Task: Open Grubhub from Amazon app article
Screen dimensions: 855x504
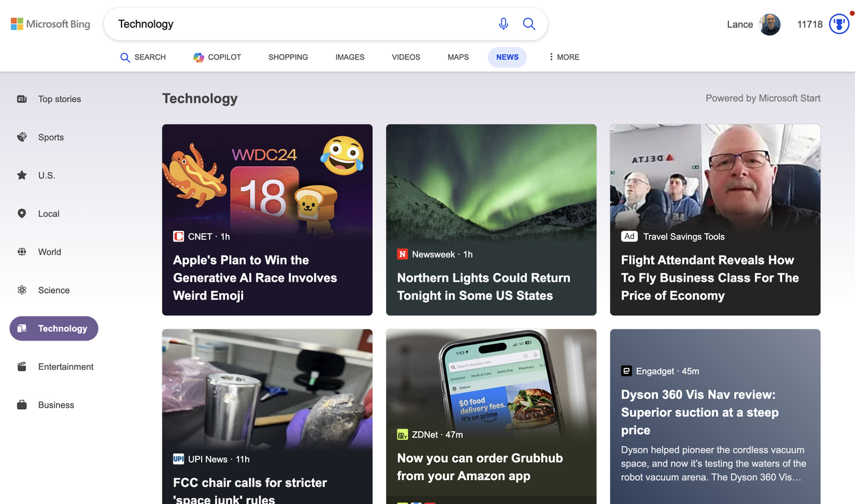Action: [480, 467]
